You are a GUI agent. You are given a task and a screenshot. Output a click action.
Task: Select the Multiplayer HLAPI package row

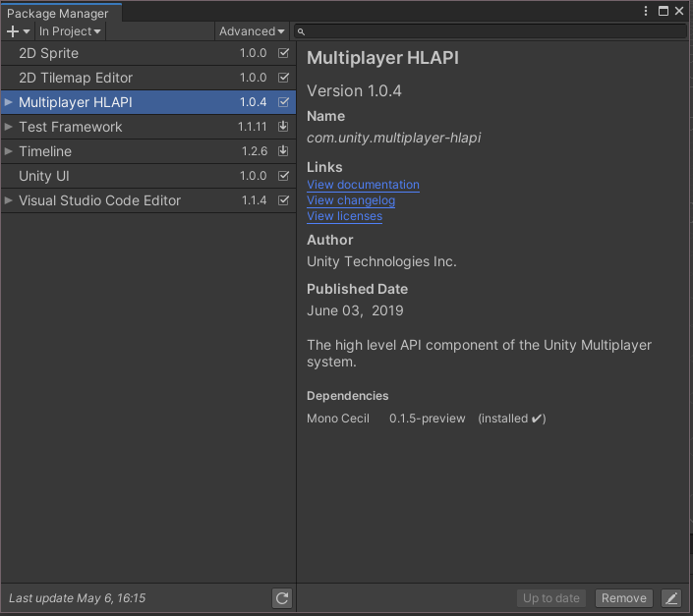(x=148, y=102)
